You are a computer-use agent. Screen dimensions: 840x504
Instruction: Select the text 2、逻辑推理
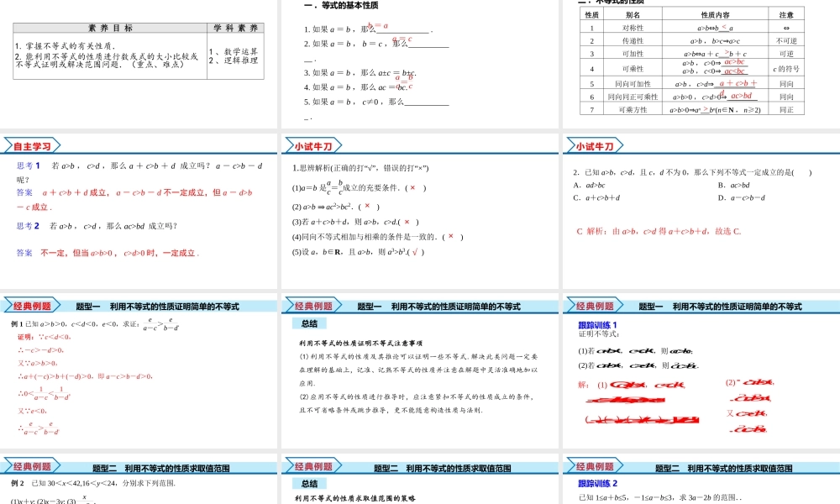coord(233,60)
